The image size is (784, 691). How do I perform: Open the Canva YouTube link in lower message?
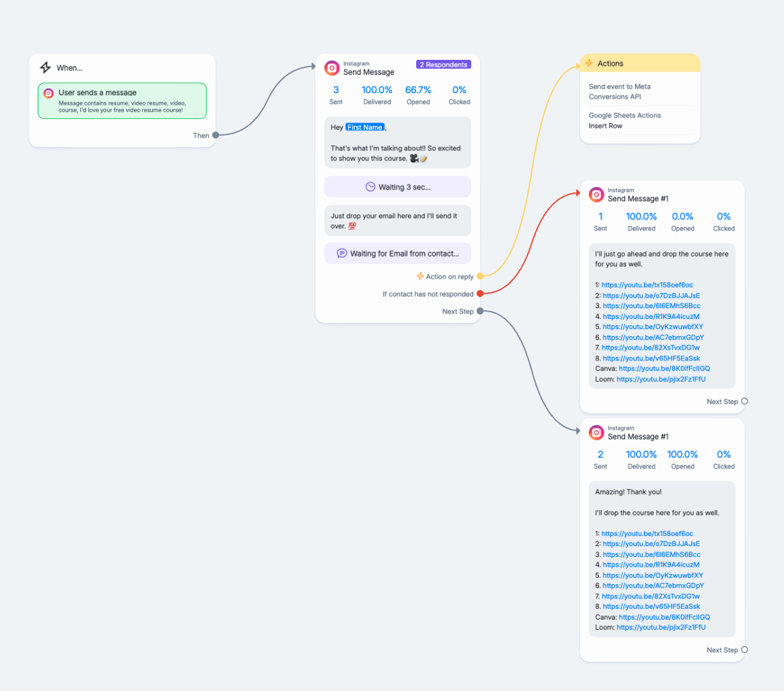pyautogui.click(x=664, y=617)
